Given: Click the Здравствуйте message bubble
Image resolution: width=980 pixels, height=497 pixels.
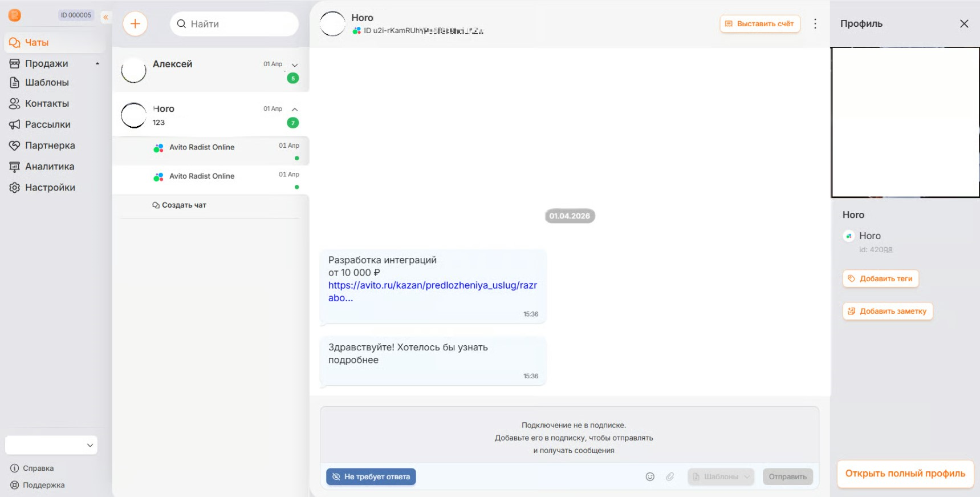Looking at the screenshot, I should [x=433, y=361].
